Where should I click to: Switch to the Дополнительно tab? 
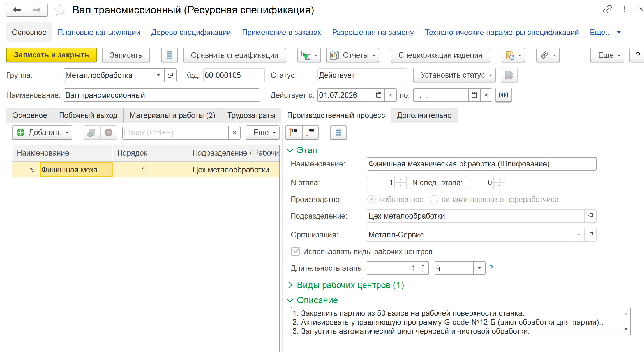(424, 115)
